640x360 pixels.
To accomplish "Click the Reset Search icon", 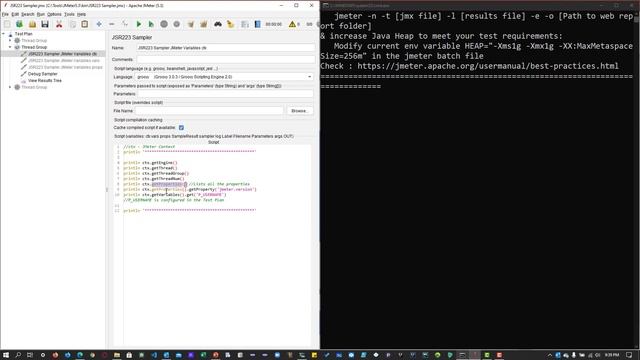I will tap(231, 24).
